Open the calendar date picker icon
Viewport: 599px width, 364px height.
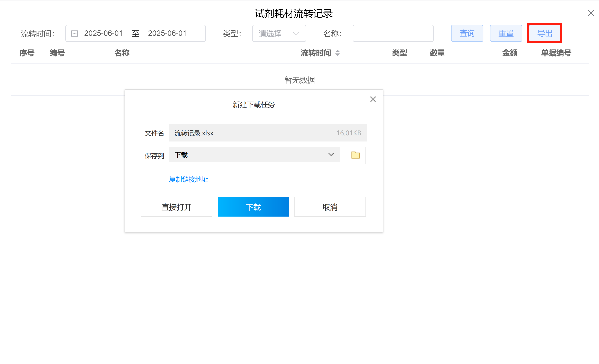coord(74,33)
